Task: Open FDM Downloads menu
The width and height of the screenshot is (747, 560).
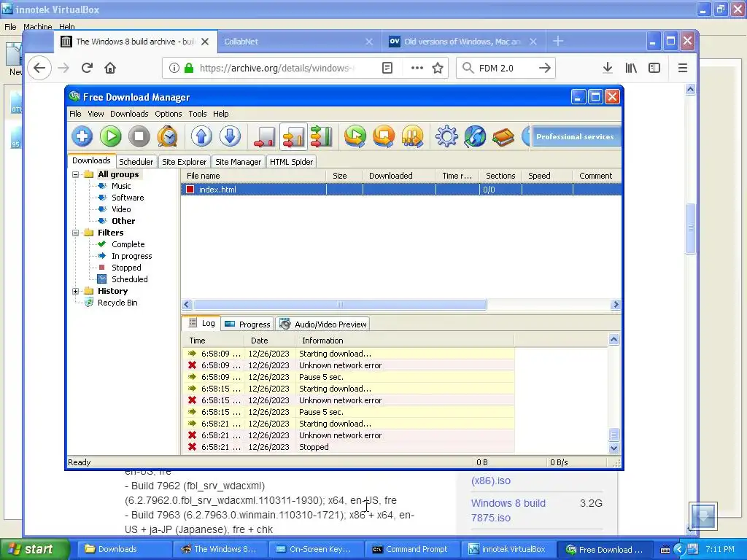Action: click(x=129, y=114)
